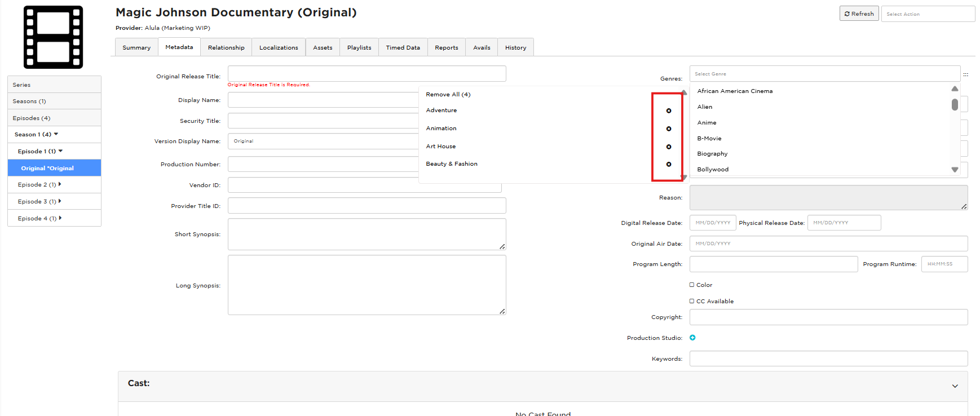
Task: Focus the Program Length field
Action: [774, 264]
